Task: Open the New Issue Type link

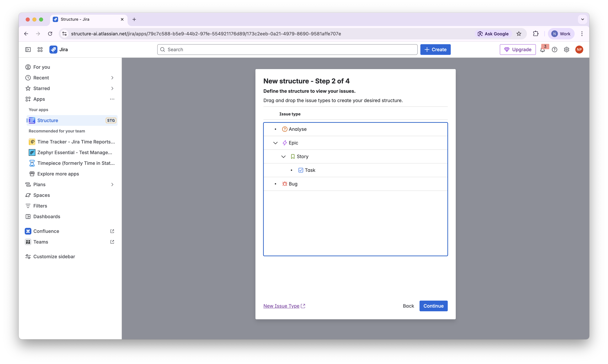Action: [281, 306]
